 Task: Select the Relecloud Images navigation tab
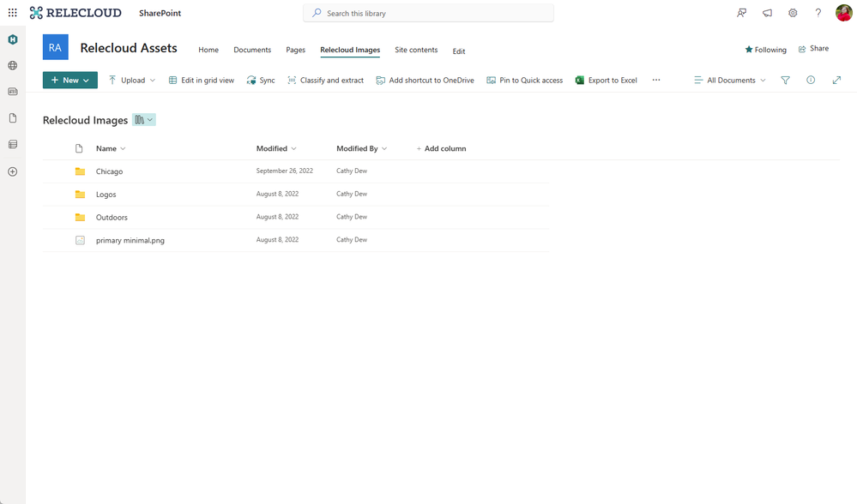click(x=350, y=50)
